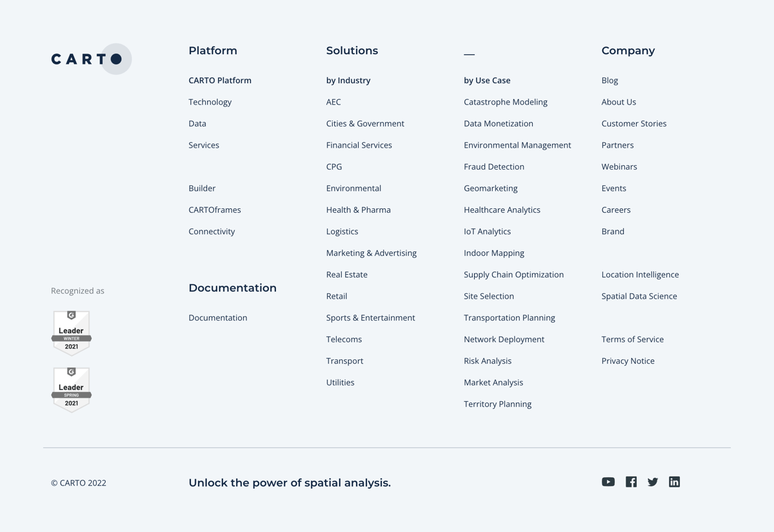
Task: Select the G2 Leader Spring 2021 badge
Action: coord(71,389)
